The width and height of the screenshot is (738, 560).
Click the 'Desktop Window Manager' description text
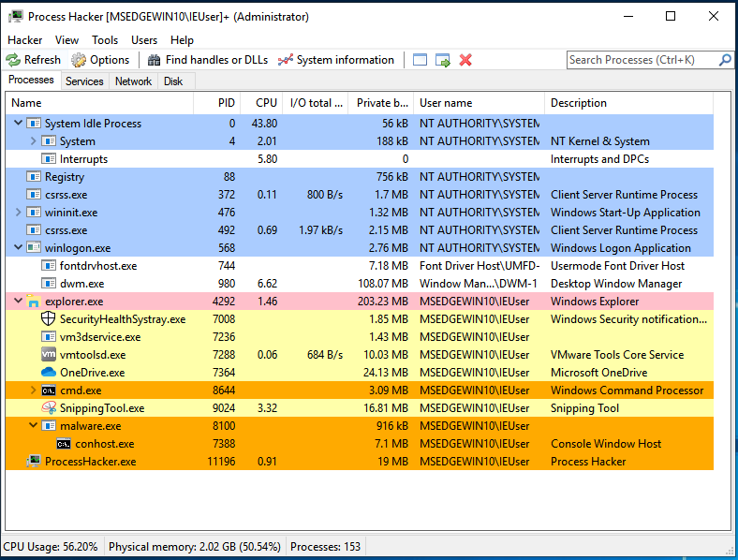pos(616,284)
